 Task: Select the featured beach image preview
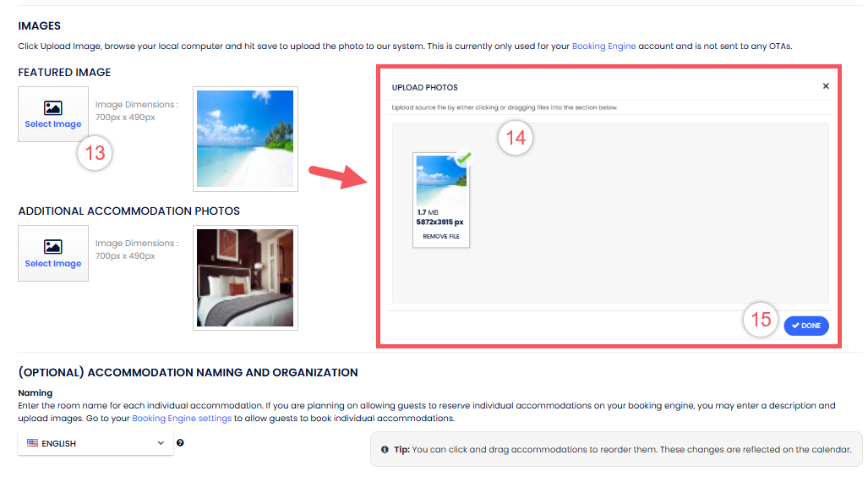(245, 139)
